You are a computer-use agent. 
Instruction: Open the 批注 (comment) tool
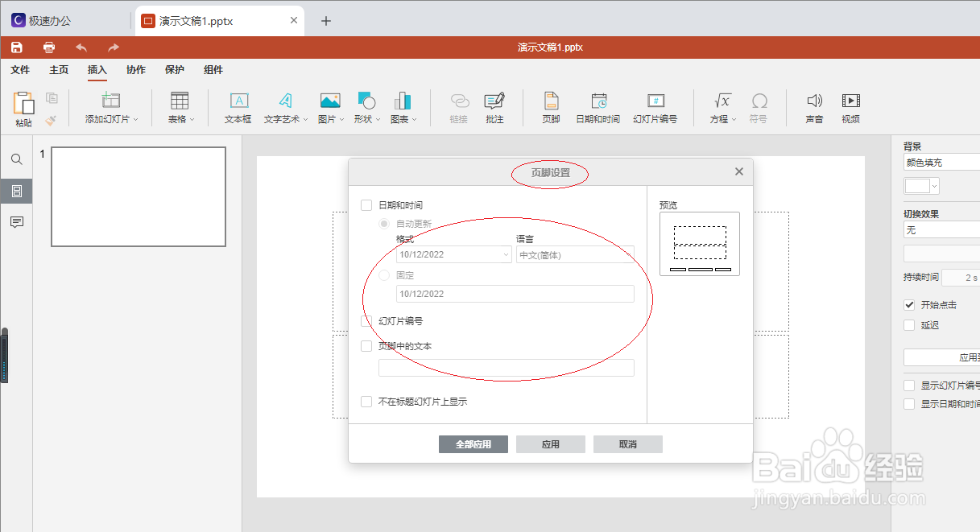494,107
